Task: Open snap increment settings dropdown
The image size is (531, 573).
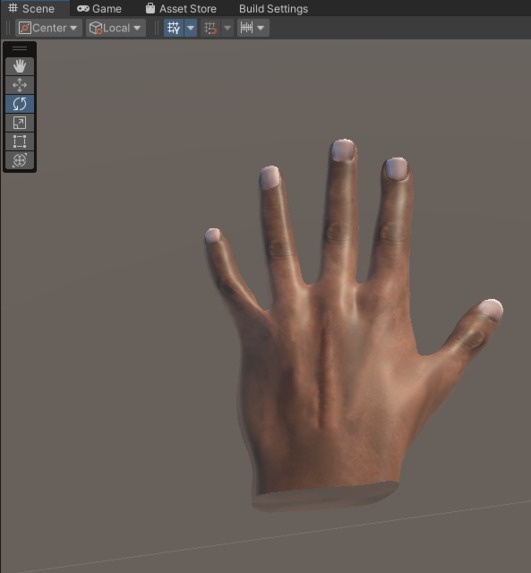Action: 253,28
